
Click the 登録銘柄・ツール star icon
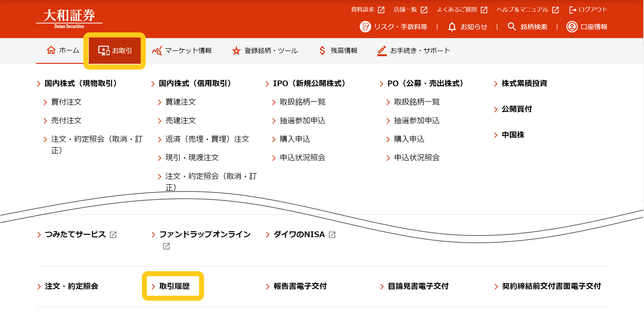tap(236, 50)
